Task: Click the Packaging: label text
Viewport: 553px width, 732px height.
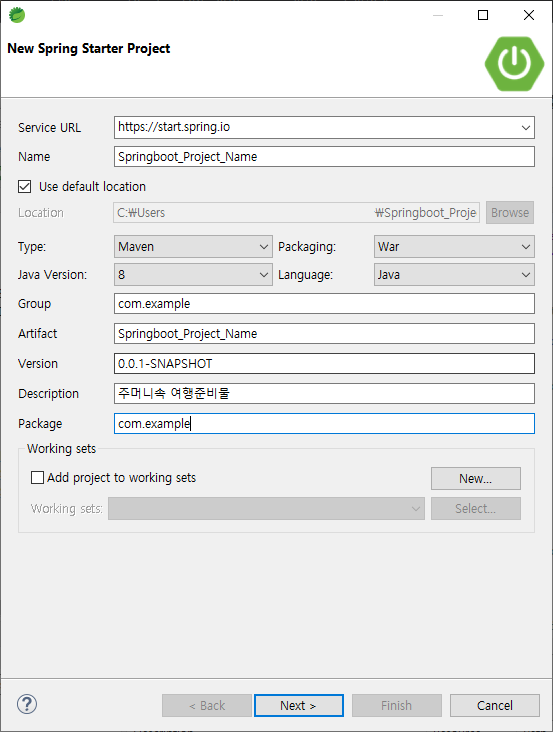Action: [307, 246]
